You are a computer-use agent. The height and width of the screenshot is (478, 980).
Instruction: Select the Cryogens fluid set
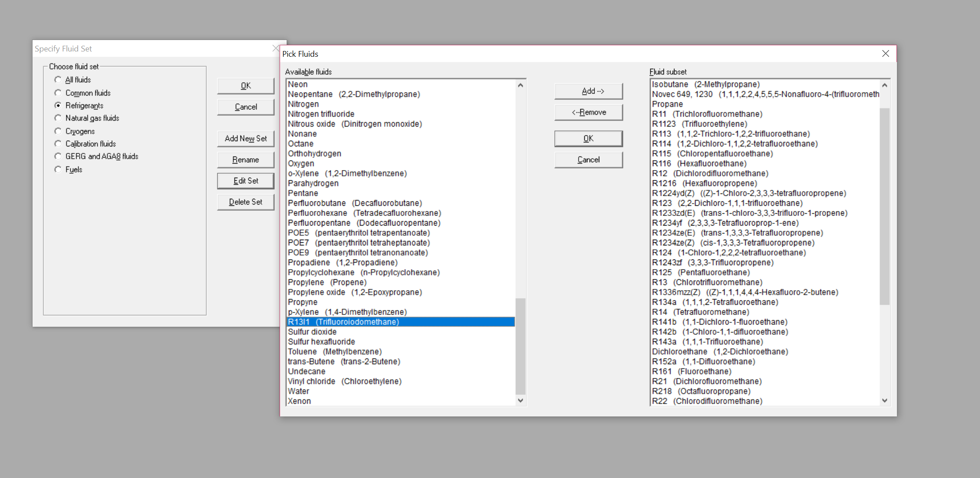[58, 131]
